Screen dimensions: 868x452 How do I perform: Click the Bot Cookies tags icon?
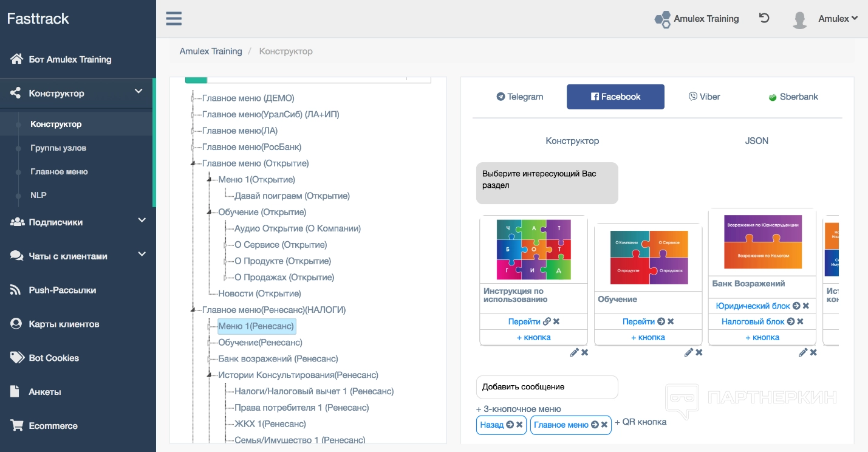tap(17, 358)
